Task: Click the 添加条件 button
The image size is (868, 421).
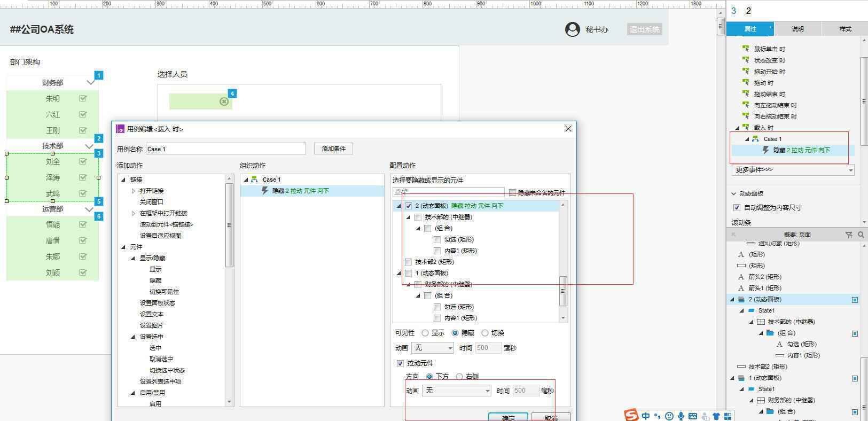Action: pos(333,149)
